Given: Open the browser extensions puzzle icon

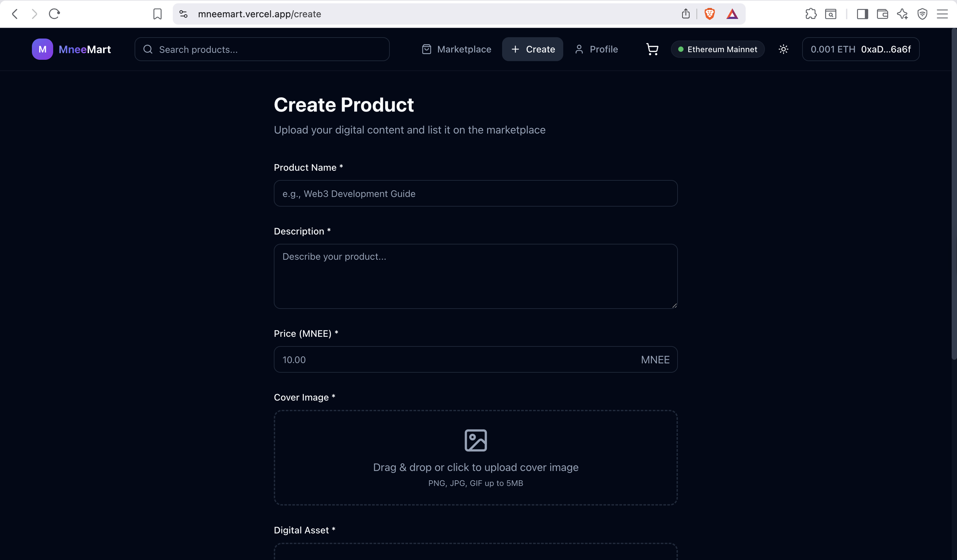Looking at the screenshot, I should pos(810,14).
